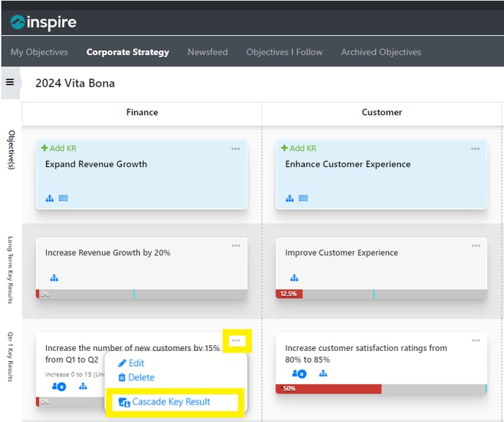Click card details icon on Expand Revenue Growth

tap(63, 199)
